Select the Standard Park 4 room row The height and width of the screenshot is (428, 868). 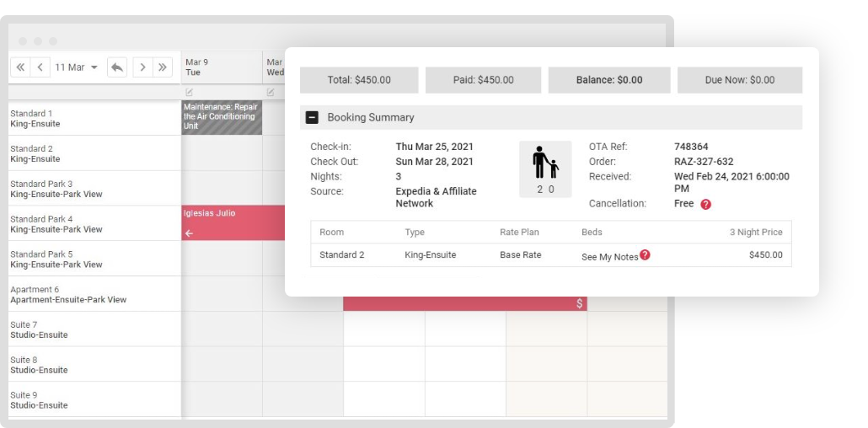[x=94, y=224]
